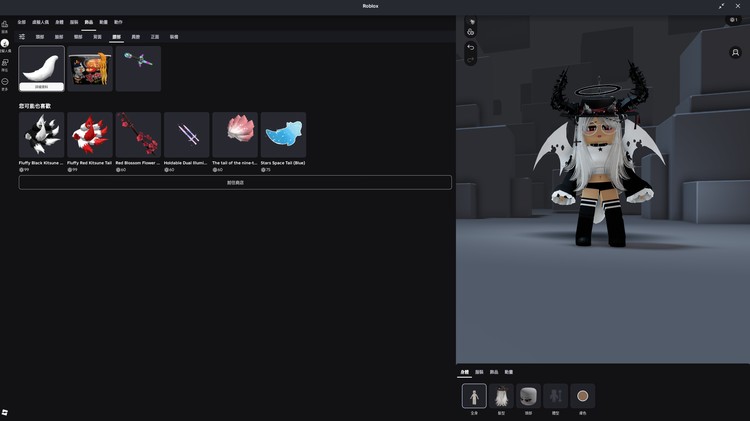The image size is (750, 421).
Task: Open the home icon in left sidebar
Action: click(5, 24)
